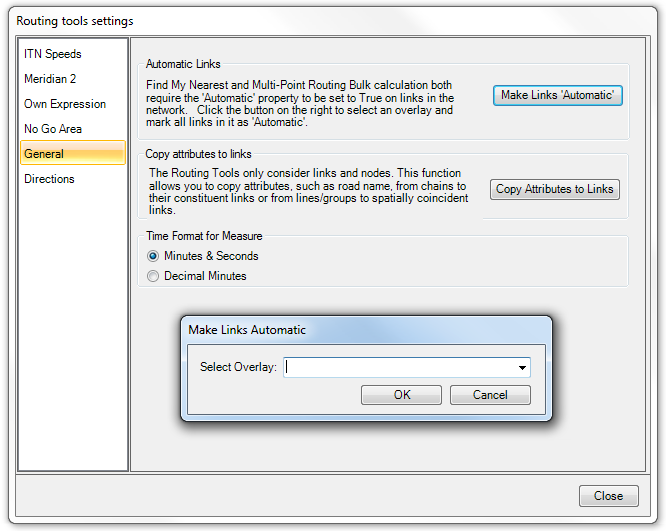Select the General settings item
Screen dimensions: 666x531
tap(44, 154)
